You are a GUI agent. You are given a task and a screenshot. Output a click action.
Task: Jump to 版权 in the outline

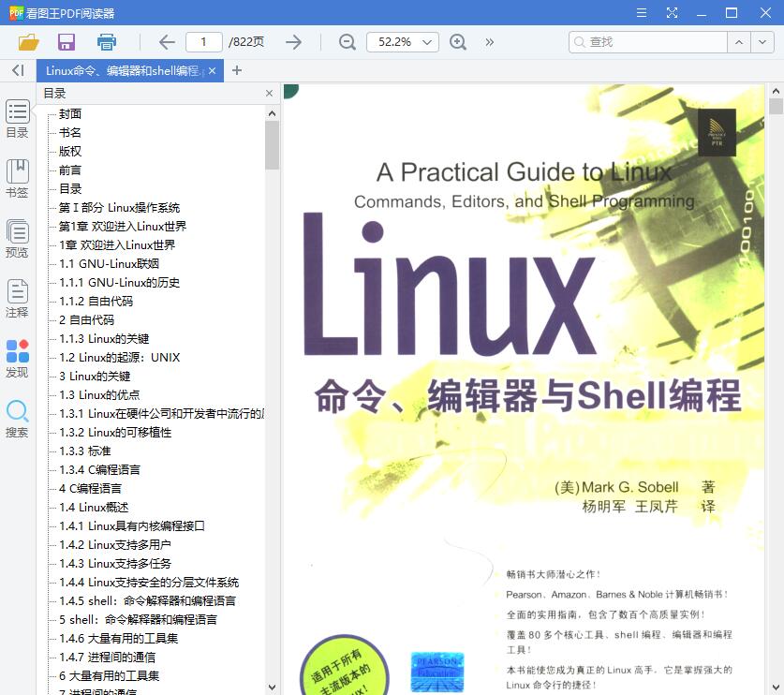click(70, 152)
